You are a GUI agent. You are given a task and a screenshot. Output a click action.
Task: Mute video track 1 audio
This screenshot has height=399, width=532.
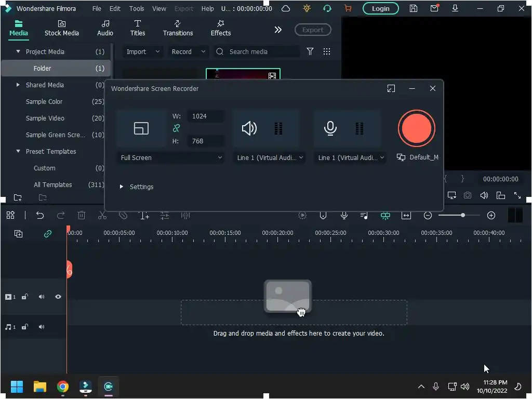click(x=42, y=297)
